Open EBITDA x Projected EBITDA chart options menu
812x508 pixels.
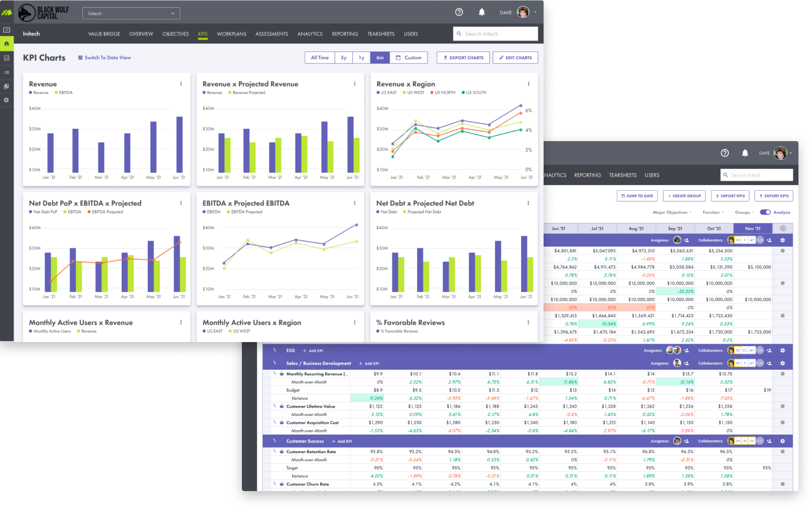tap(355, 203)
